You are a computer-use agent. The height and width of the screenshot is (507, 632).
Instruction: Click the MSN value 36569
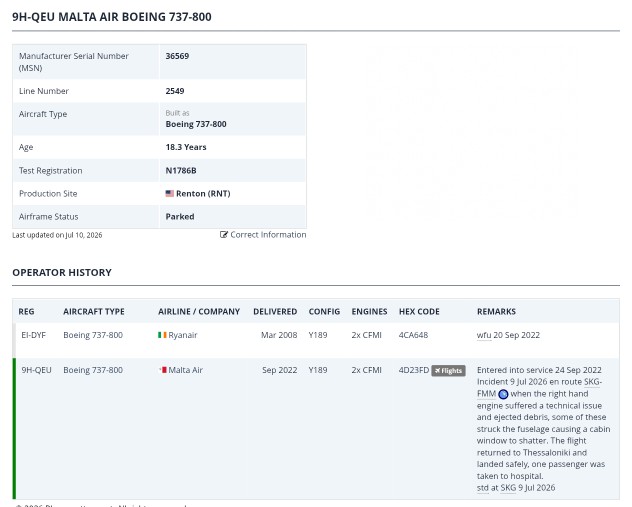[177, 56]
